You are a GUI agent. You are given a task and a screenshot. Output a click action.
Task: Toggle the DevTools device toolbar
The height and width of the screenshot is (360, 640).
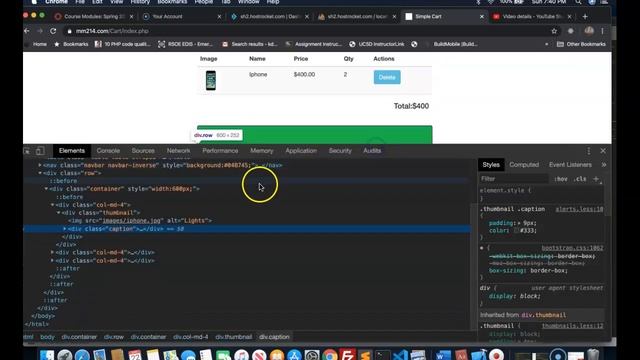[40, 151]
